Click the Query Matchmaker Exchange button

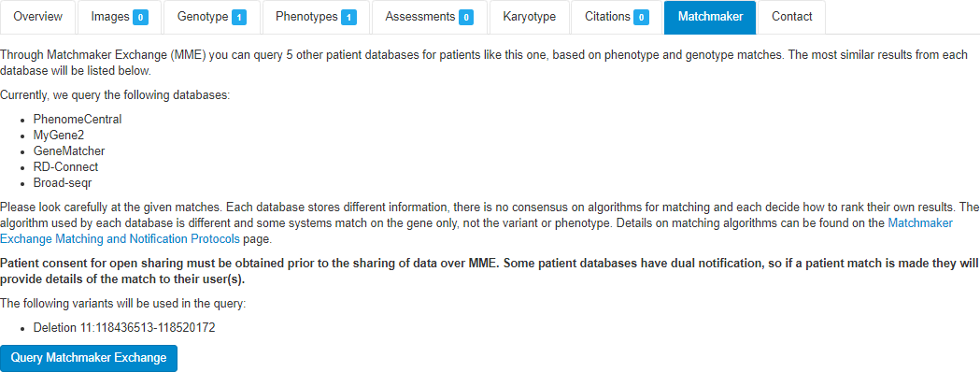click(x=89, y=358)
